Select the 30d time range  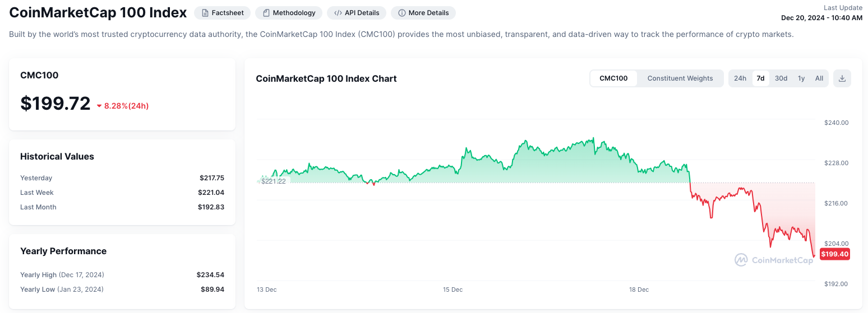coord(781,78)
